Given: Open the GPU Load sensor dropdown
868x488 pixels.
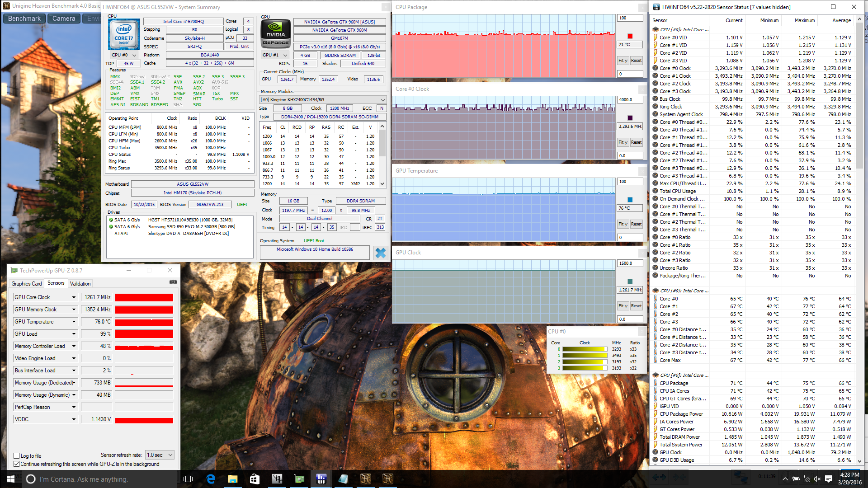Looking at the screenshot, I should [x=74, y=334].
